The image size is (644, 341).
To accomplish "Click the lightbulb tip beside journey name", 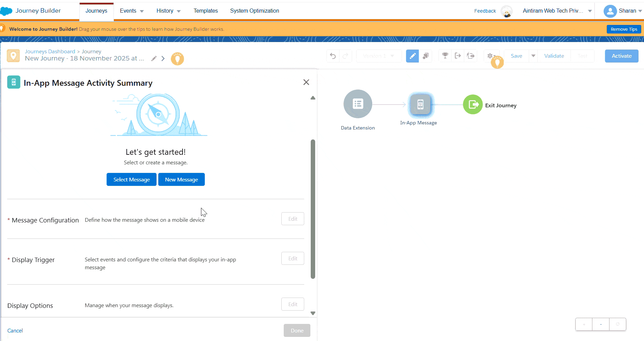I will pyautogui.click(x=177, y=59).
